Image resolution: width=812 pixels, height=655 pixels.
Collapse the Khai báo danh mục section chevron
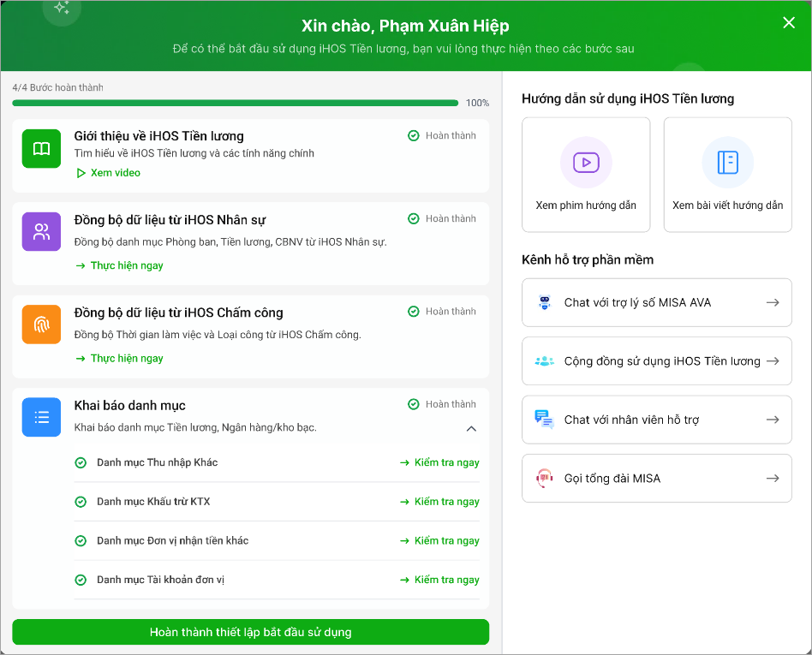pyautogui.click(x=471, y=428)
